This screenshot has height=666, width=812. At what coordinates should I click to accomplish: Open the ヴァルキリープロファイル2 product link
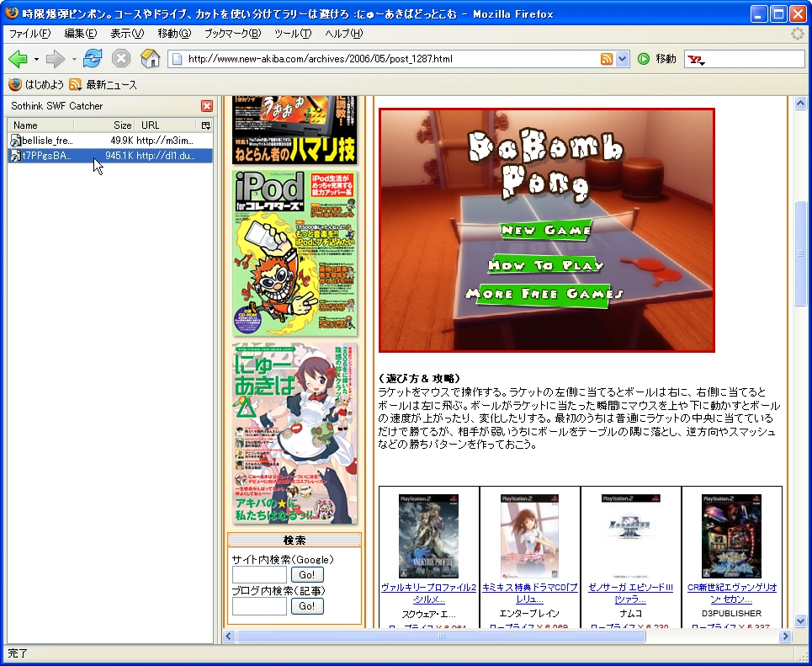[x=429, y=594]
